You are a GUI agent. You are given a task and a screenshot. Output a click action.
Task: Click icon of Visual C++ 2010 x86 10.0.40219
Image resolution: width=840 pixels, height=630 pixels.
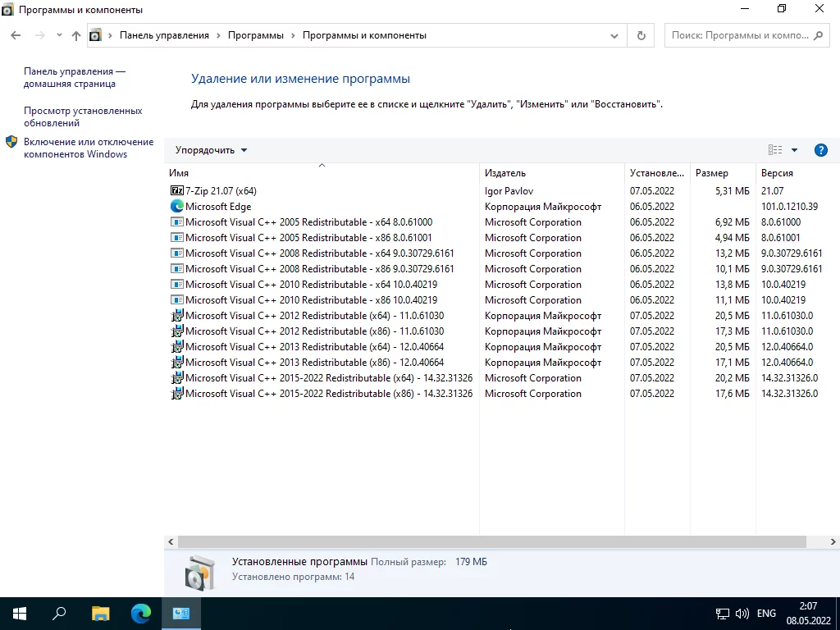177,299
